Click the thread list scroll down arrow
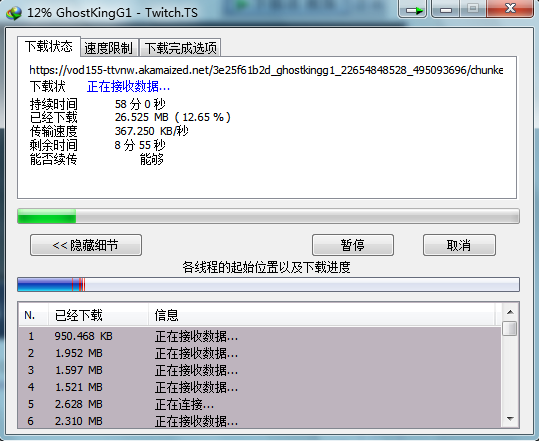This screenshot has width=539, height=441. [510, 419]
